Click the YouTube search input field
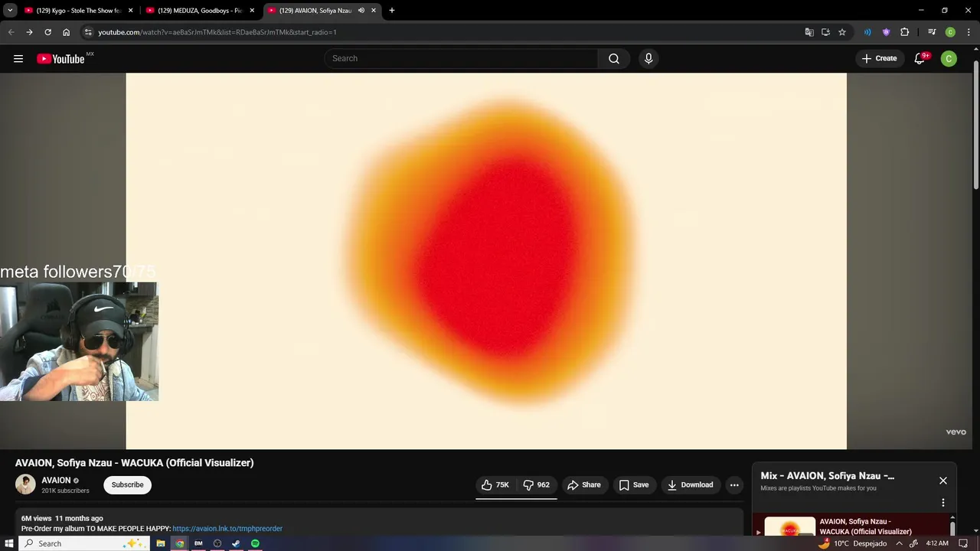The height and width of the screenshot is (551, 980). click(x=461, y=59)
